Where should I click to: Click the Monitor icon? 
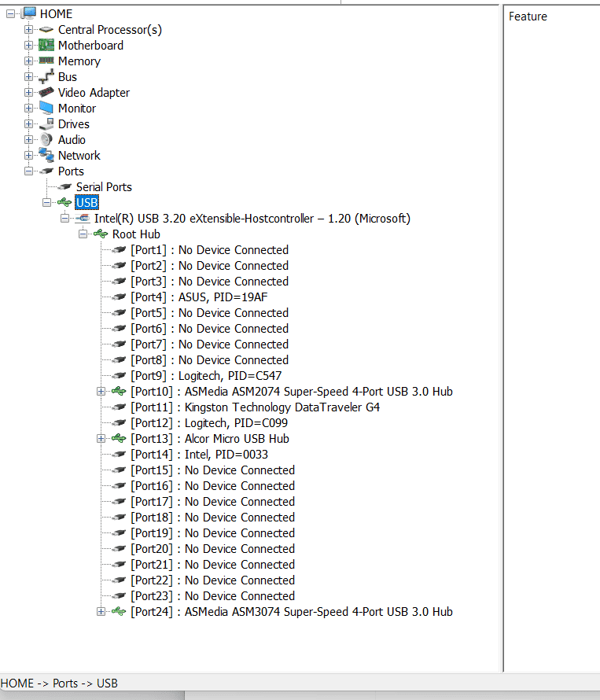tap(46, 108)
